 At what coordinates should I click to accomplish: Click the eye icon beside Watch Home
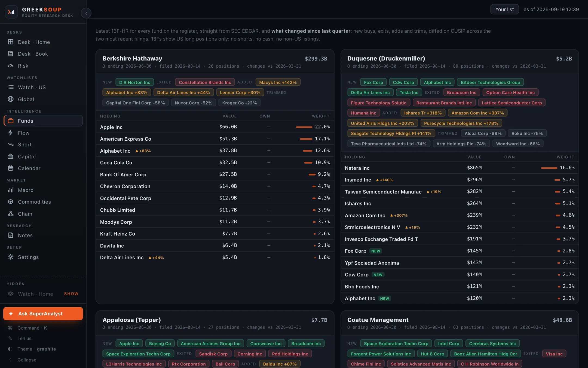[x=11, y=294]
